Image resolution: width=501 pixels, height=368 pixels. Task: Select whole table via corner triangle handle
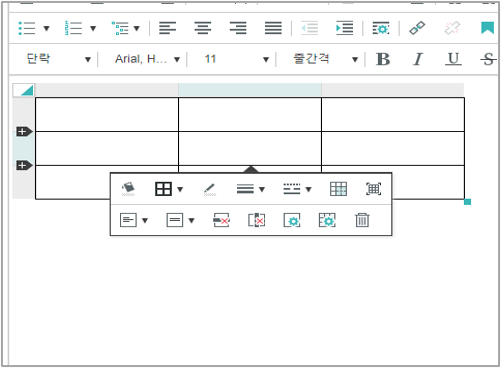(x=23, y=90)
